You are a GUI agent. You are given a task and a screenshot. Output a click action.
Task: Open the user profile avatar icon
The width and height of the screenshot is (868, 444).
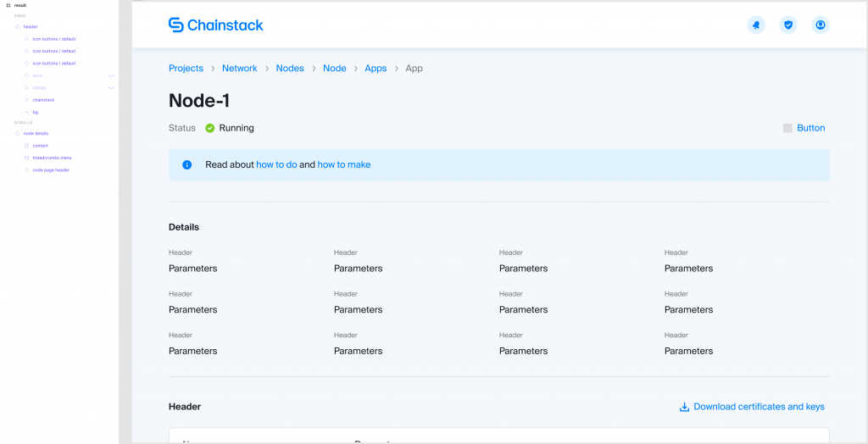coord(821,25)
